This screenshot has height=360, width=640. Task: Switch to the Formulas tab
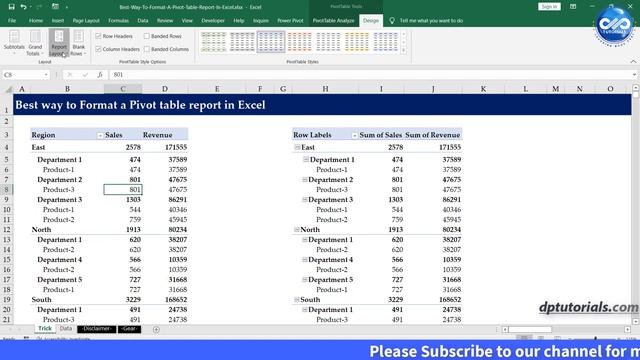pos(118,20)
